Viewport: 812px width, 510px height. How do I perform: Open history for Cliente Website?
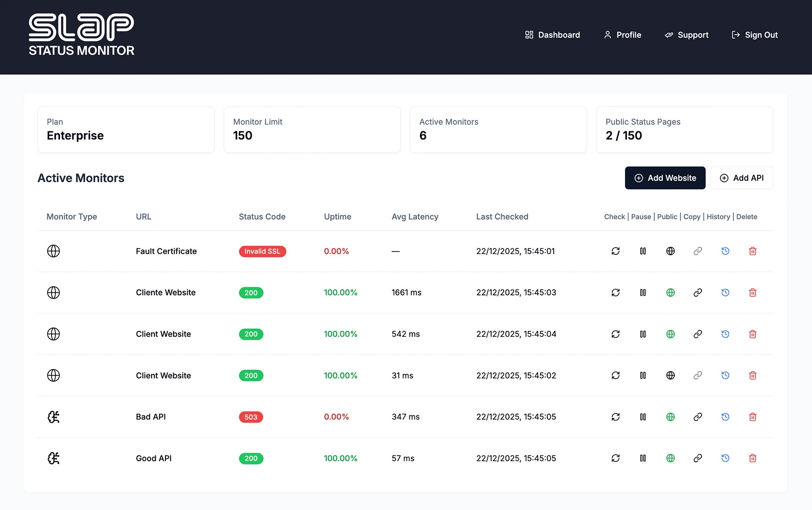click(x=726, y=292)
